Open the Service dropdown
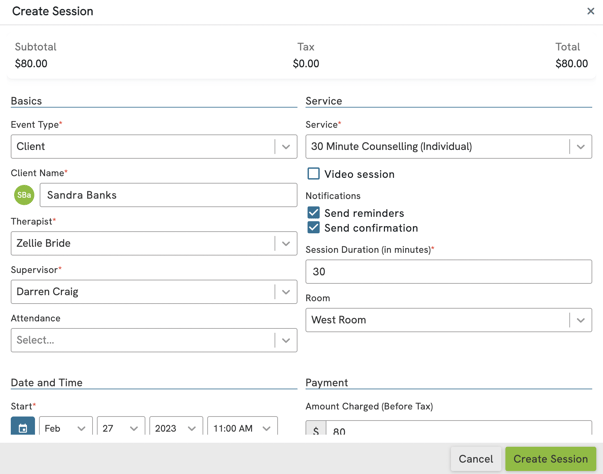This screenshot has width=603, height=474. (448, 146)
